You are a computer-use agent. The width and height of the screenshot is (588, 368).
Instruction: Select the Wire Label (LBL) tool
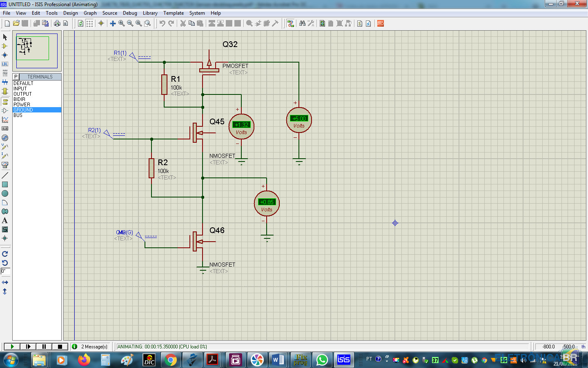pos(5,64)
